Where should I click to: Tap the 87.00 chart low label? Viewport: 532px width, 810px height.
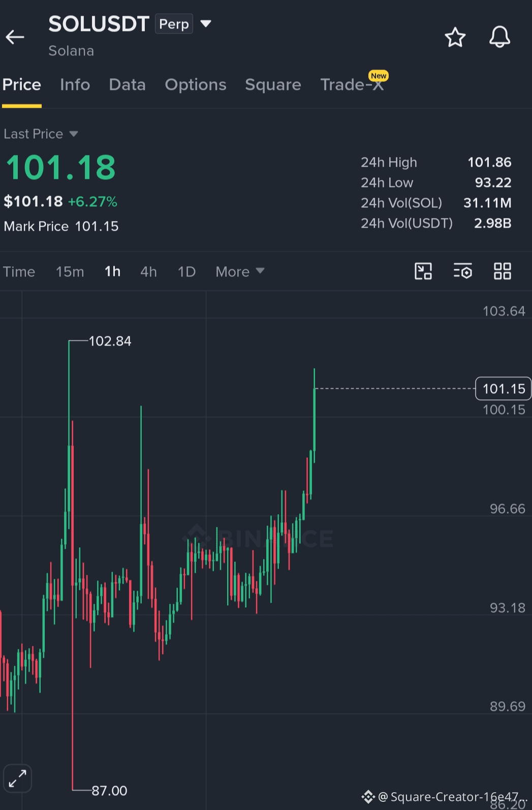click(109, 791)
